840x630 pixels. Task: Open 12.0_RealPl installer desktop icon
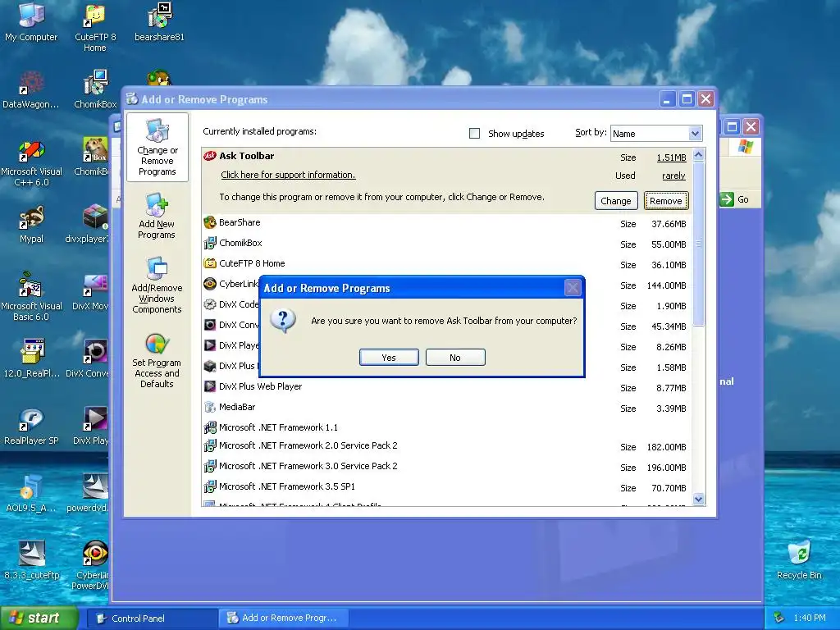tap(31, 358)
